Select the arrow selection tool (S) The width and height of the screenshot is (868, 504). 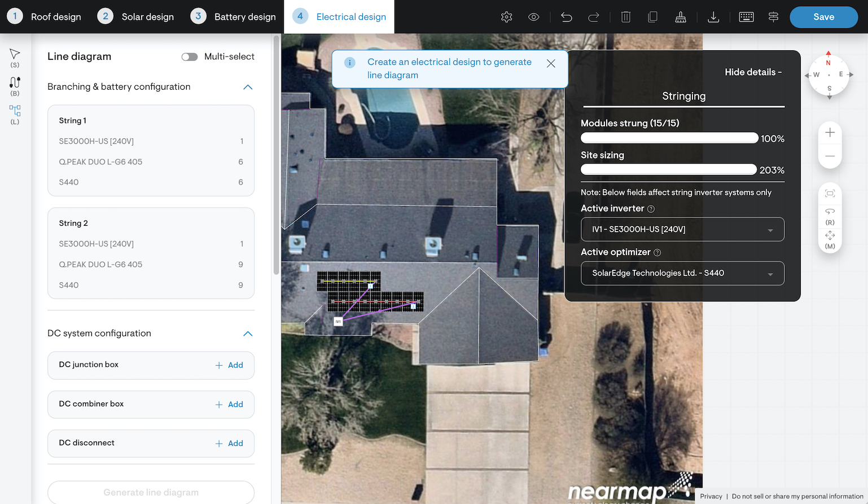coord(15,54)
